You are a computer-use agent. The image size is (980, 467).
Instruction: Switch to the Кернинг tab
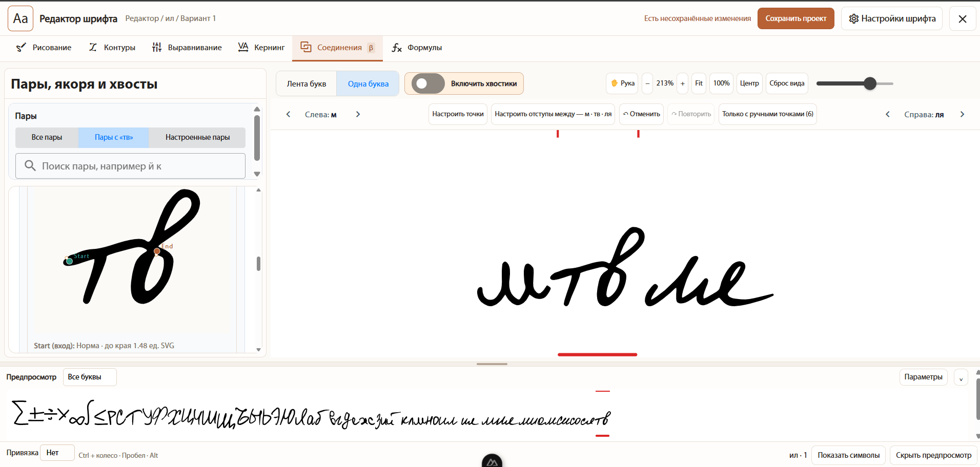(261, 48)
